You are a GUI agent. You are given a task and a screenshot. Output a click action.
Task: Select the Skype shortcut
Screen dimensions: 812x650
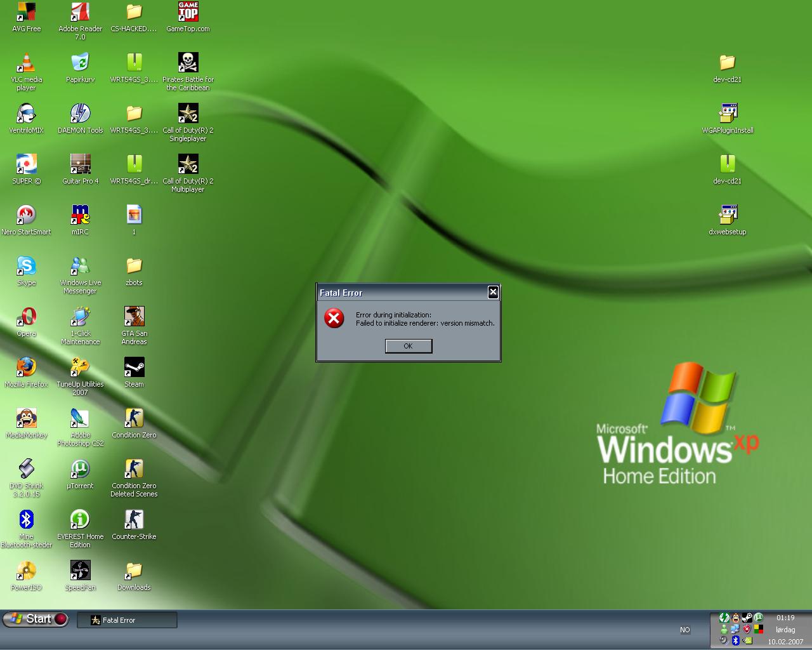26,272
